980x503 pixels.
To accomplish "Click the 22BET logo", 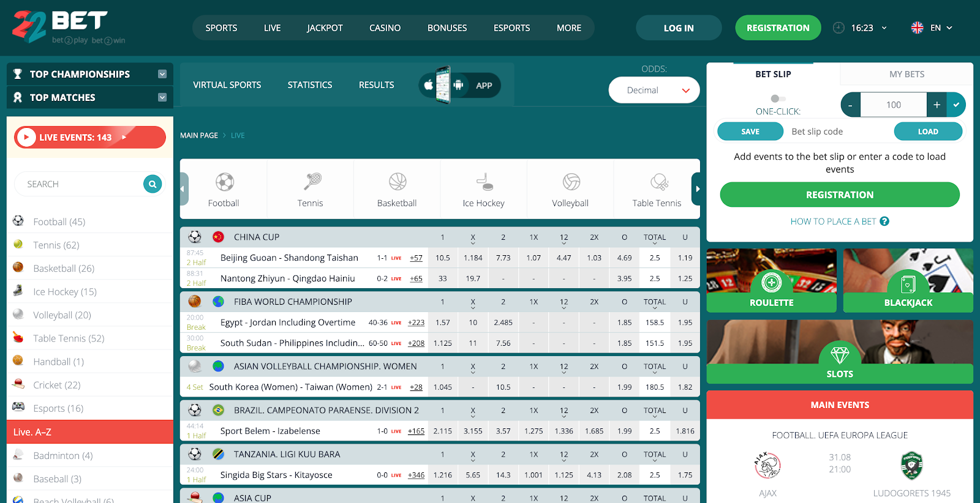I will coord(69,28).
